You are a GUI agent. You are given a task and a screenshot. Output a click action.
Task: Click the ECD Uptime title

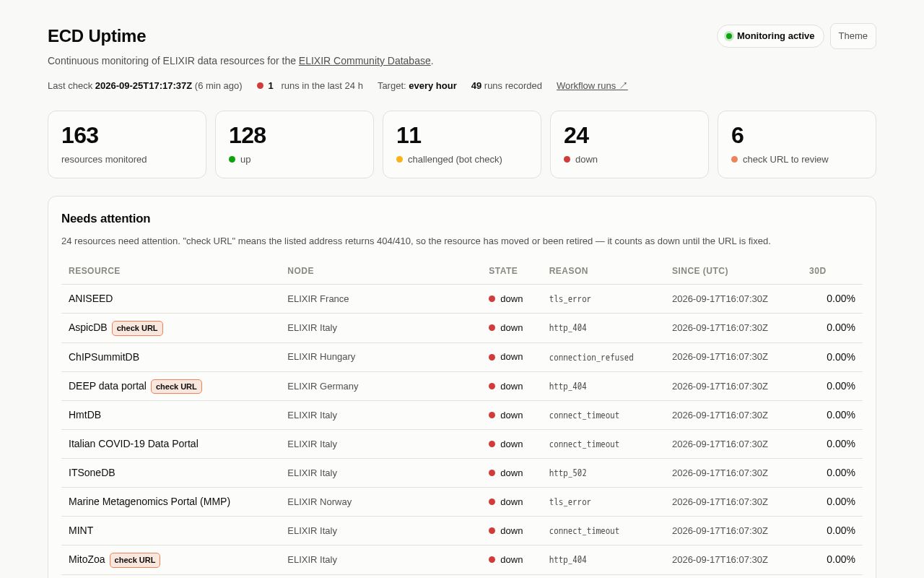coord(97,36)
